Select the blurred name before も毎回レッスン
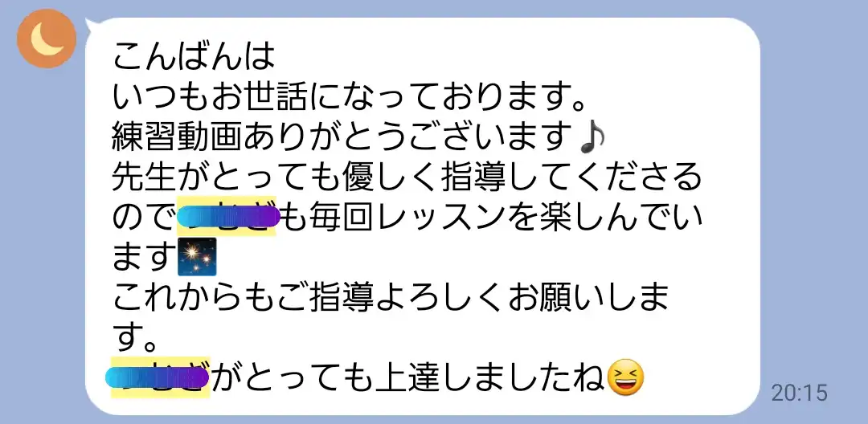Viewport: 868px width, 424px height. pos(227,217)
